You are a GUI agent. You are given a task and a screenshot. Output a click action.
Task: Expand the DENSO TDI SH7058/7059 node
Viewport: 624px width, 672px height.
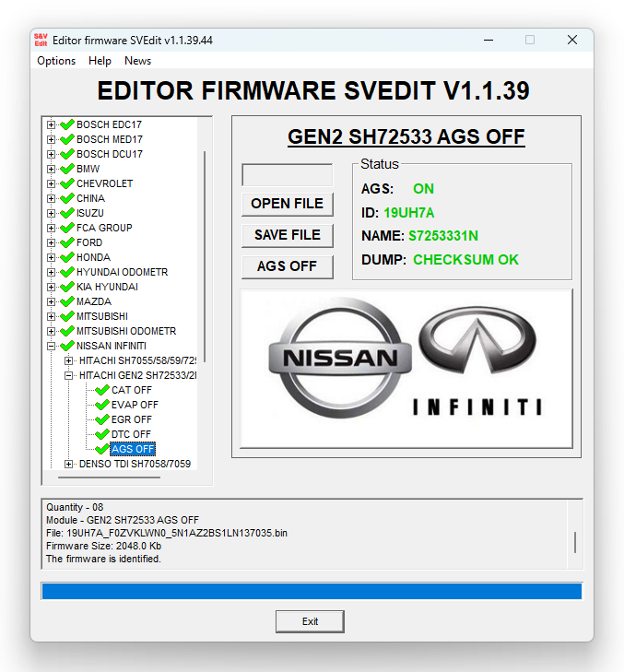(68, 464)
